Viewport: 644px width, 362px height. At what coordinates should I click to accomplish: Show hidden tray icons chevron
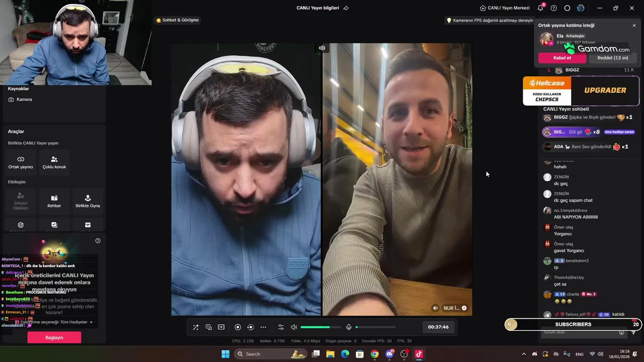tap(523, 354)
